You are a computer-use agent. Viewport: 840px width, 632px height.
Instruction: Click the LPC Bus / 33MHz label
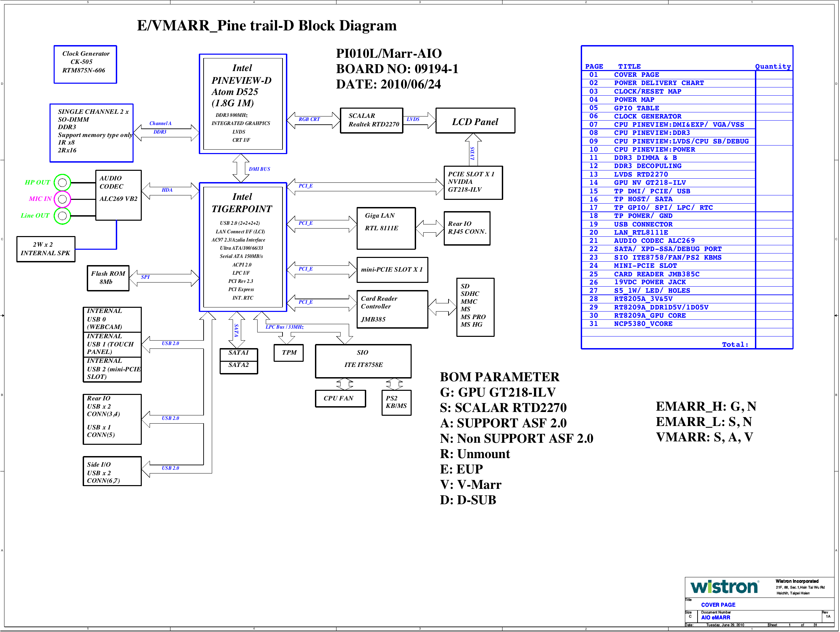285,327
